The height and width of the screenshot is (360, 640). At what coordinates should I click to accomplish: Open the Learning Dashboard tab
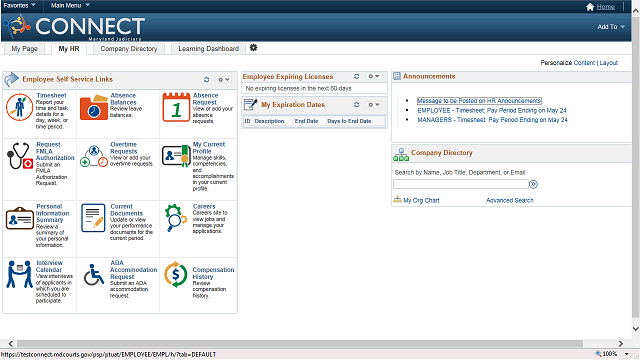click(x=208, y=49)
